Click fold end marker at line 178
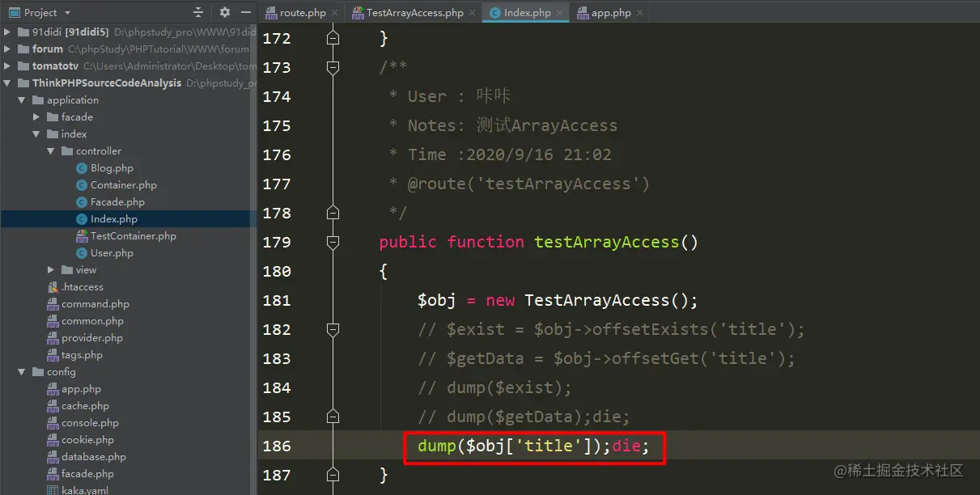 (x=333, y=213)
